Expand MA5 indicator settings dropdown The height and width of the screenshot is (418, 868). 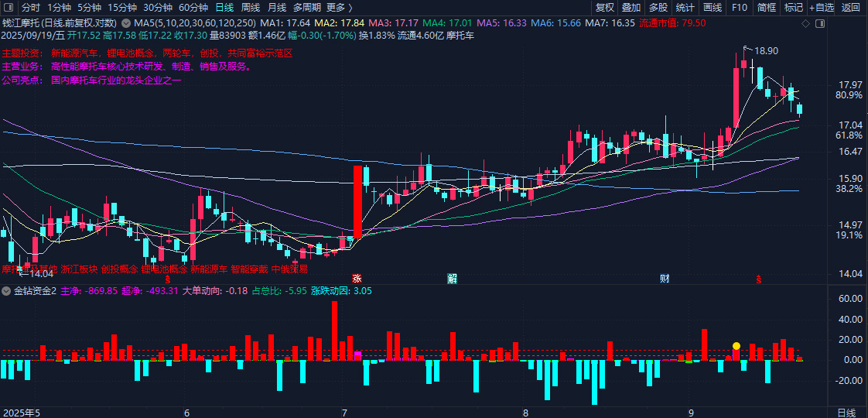[126, 24]
